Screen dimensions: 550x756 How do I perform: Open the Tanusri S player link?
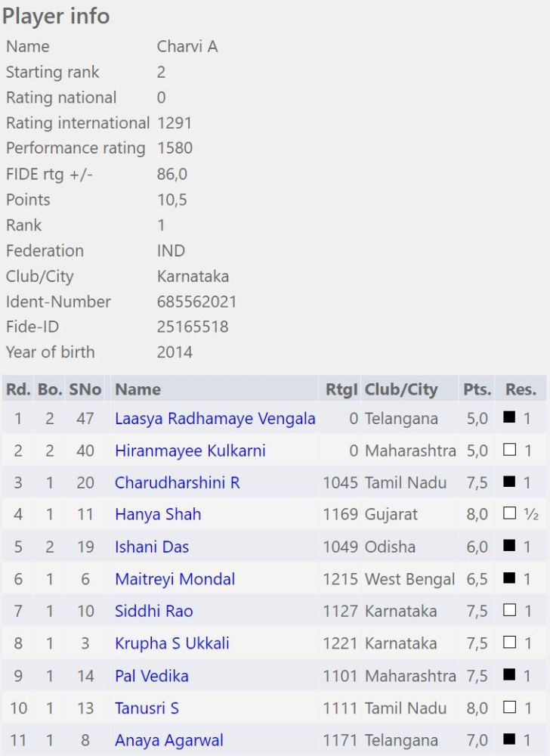[x=147, y=708]
